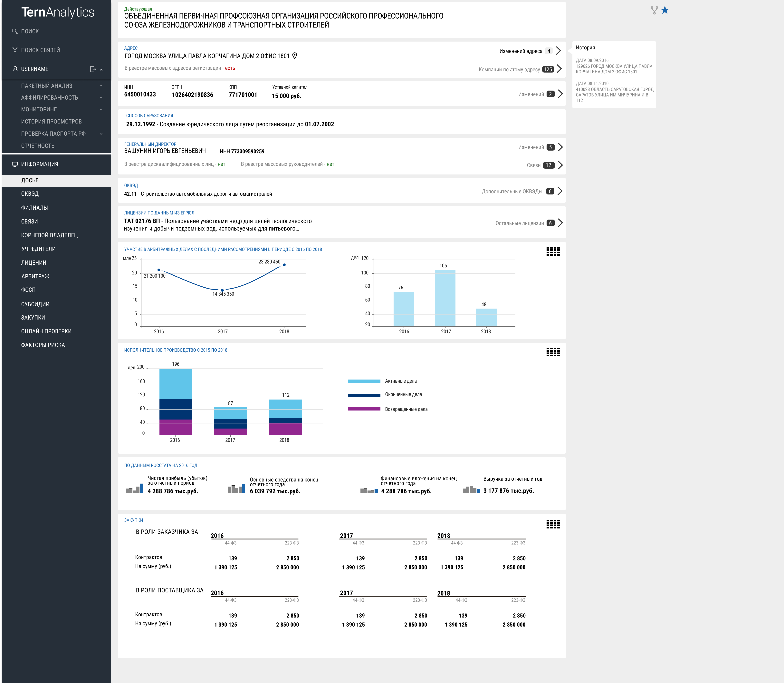784x683 pixels.
Task: Click director name ВАШУНИН ИГОРЬ ЕВГЕНЬЕВИЧ
Action: [x=165, y=151]
